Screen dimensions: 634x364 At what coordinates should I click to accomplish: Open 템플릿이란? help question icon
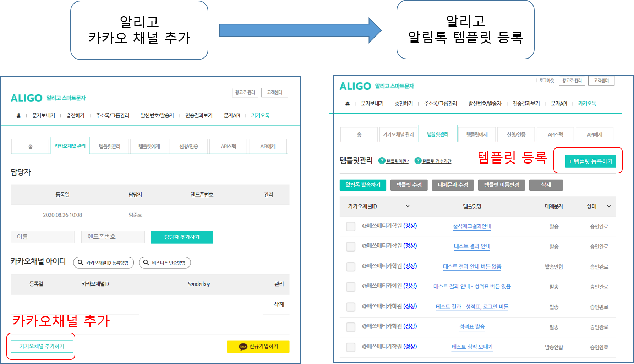[x=382, y=161]
